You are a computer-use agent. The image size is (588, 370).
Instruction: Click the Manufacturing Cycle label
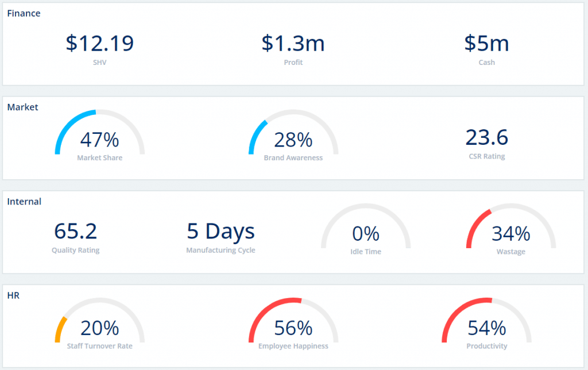220,250
